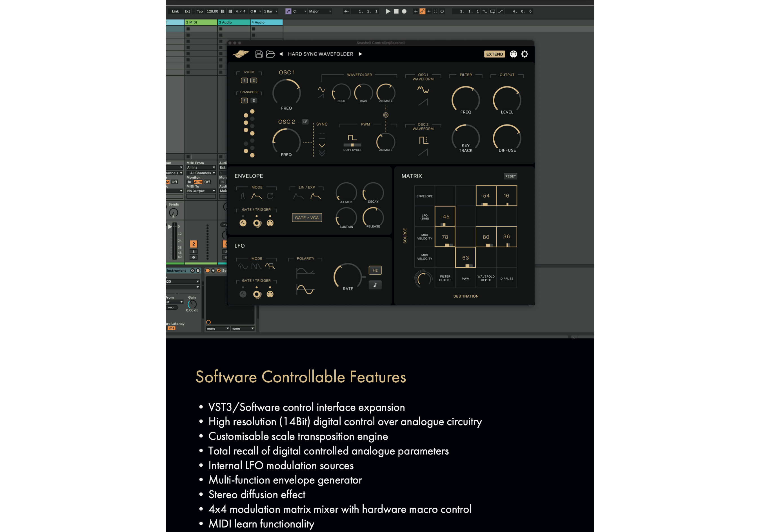Open right 'none' dropdown in device
The width and height of the screenshot is (760, 532).
(x=243, y=328)
